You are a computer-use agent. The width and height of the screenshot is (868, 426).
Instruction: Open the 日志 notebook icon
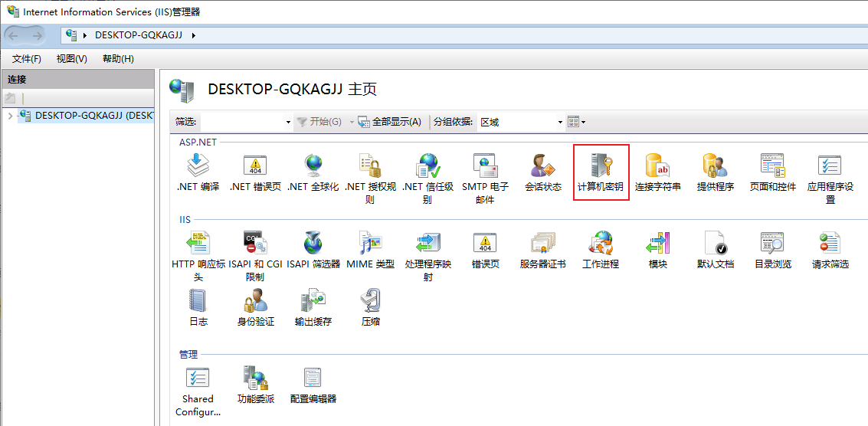[x=198, y=300]
